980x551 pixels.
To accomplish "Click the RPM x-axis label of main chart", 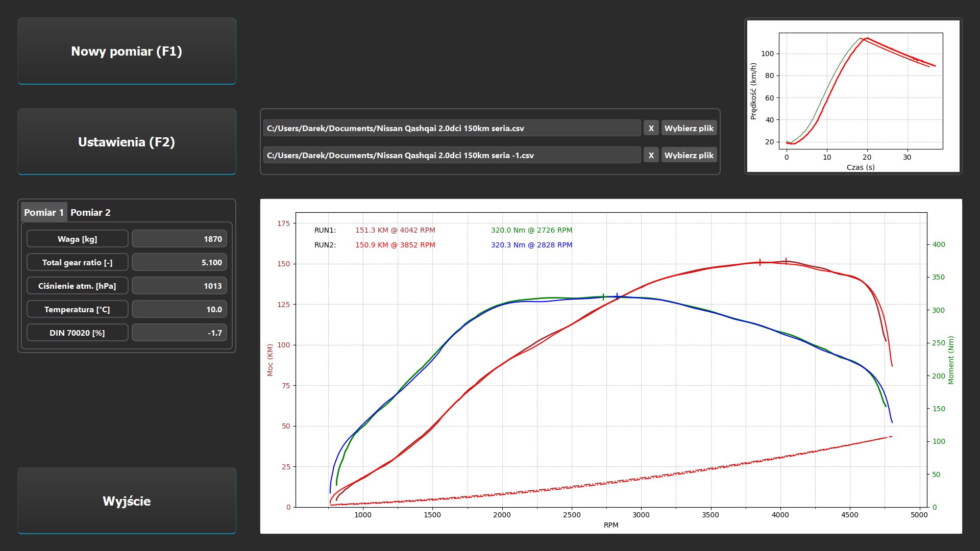I will coord(611,524).
